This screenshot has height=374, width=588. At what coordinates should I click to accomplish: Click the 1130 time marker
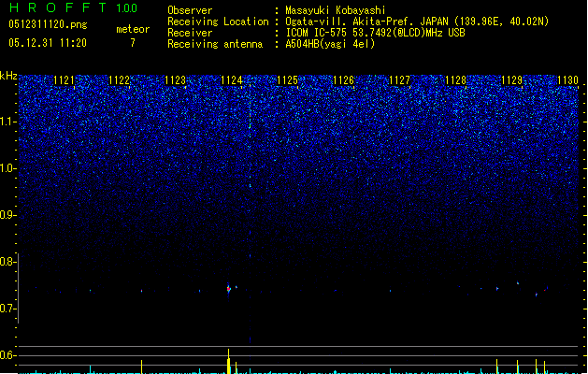point(567,80)
